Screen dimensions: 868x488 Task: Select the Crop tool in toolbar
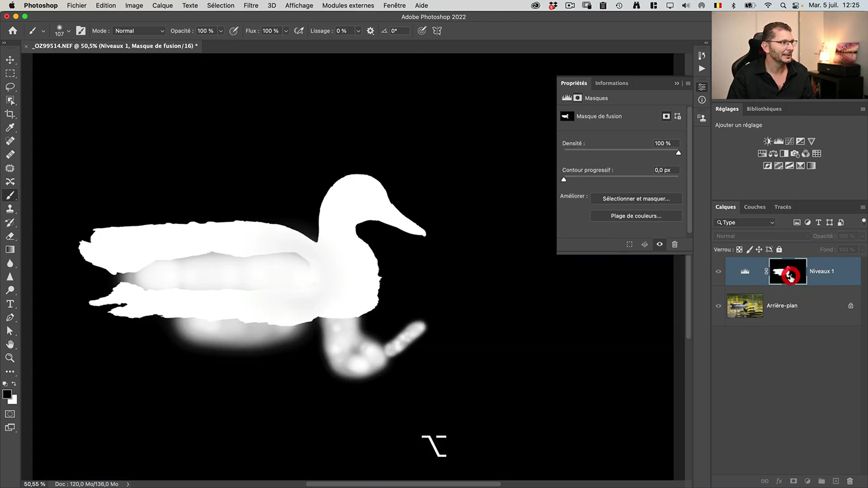pyautogui.click(x=10, y=114)
